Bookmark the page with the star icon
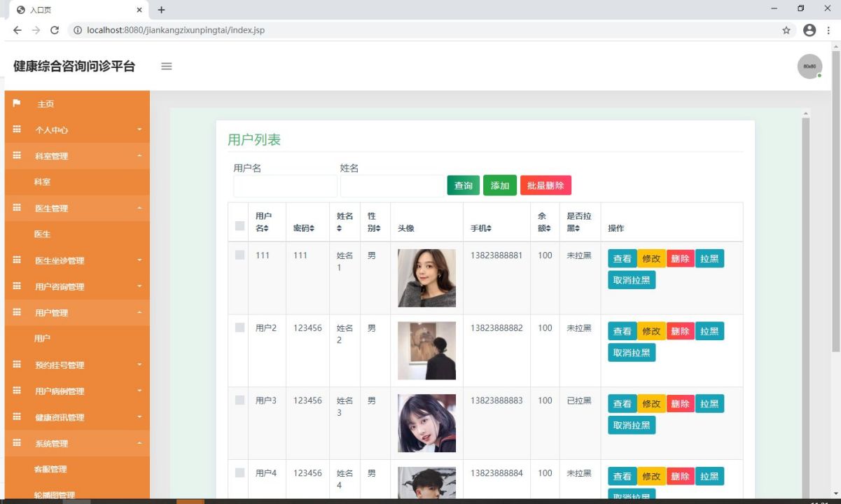Viewport: 841px width, 504px height. click(786, 30)
